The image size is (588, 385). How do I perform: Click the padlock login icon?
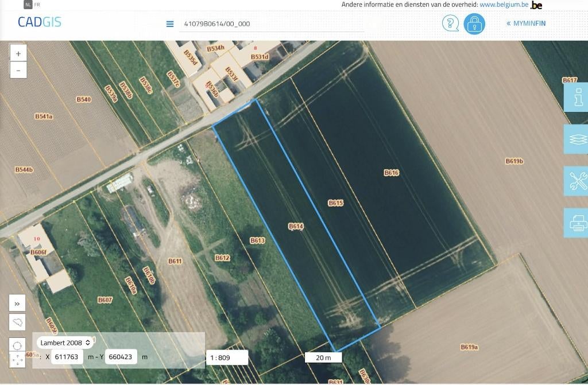(474, 24)
